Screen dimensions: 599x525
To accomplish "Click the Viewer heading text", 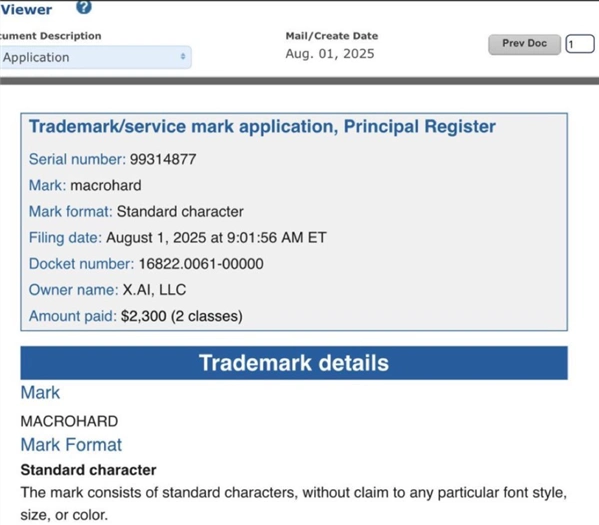I will click(x=26, y=10).
